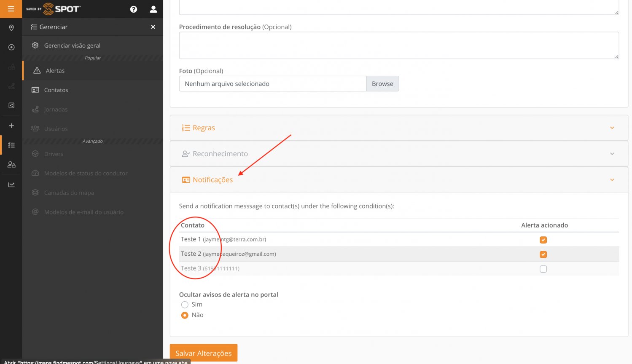
Task: Click the Procedimento de resolução text area
Action: 398,45
